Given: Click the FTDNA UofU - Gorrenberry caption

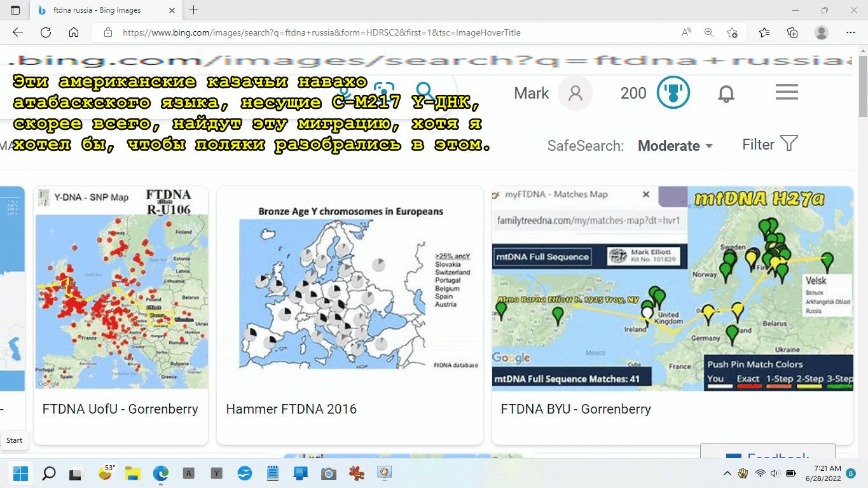Looking at the screenshot, I should pyautogui.click(x=120, y=409).
